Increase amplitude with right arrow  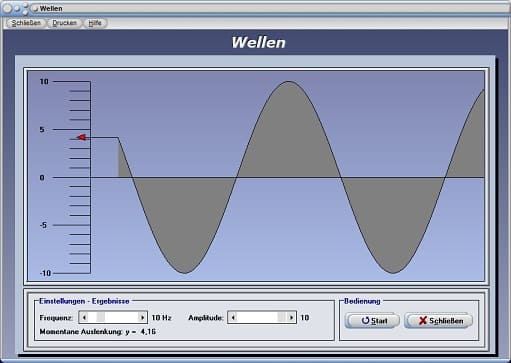291,318
